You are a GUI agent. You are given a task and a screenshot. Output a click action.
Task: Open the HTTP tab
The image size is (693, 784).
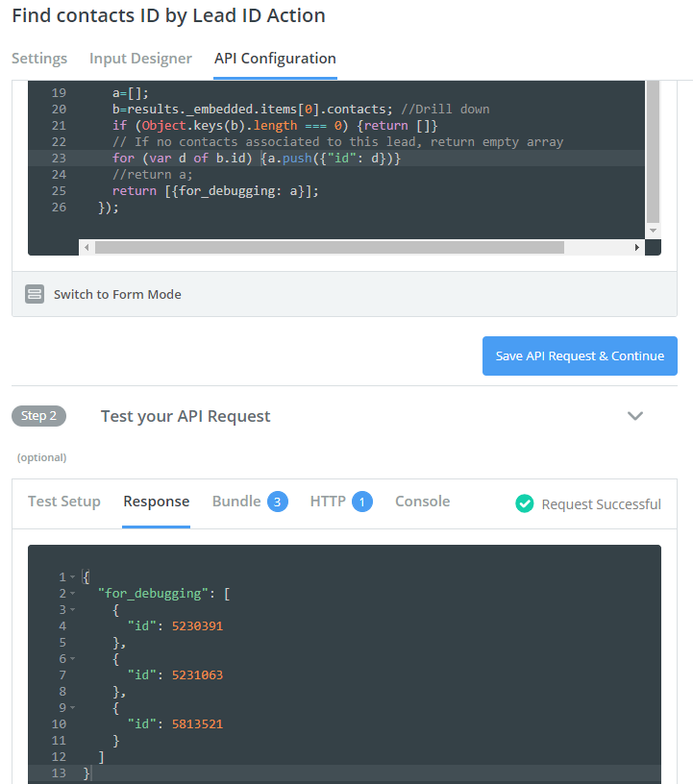(328, 502)
